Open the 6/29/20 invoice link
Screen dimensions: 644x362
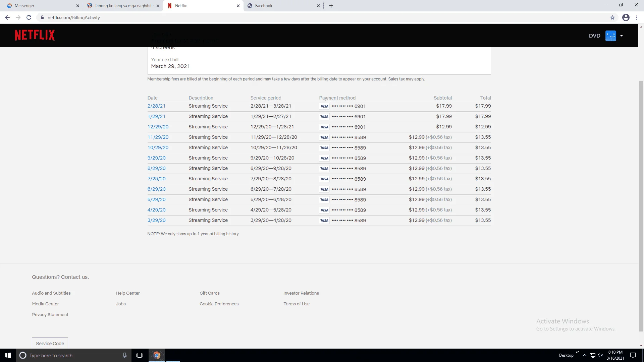point(156,189)
